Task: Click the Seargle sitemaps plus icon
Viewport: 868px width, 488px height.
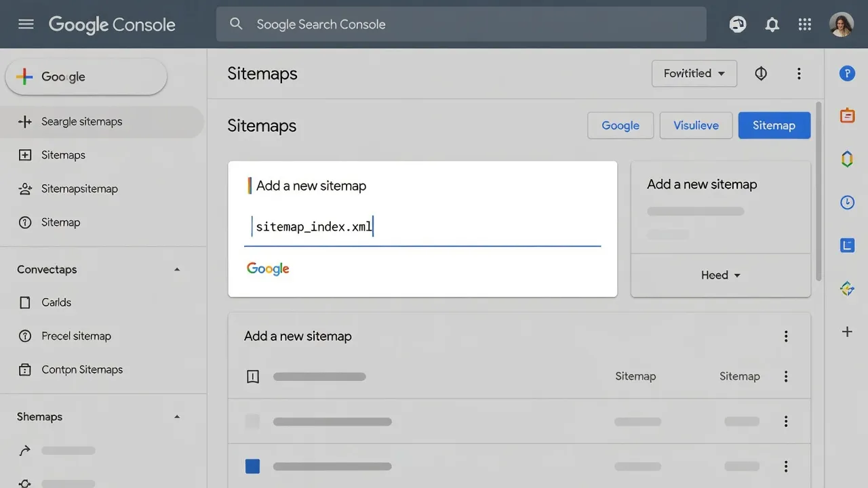Action: click(25, 122)
